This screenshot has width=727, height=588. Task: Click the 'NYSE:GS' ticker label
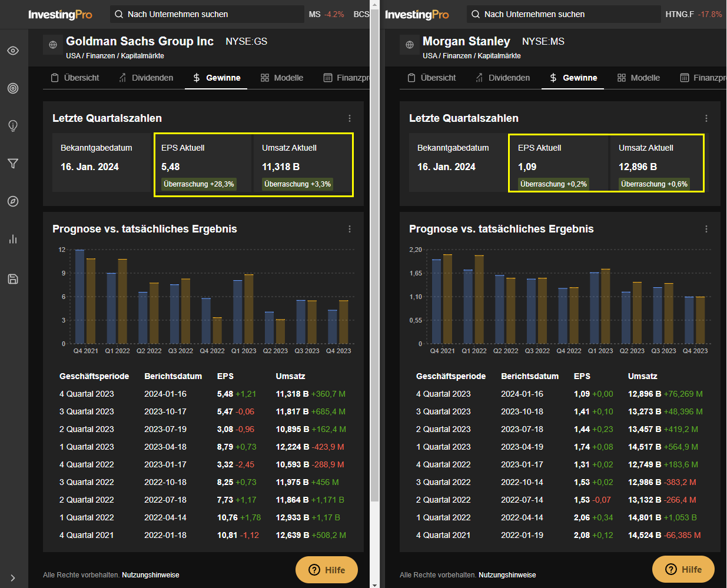click(x=247, y=41)
